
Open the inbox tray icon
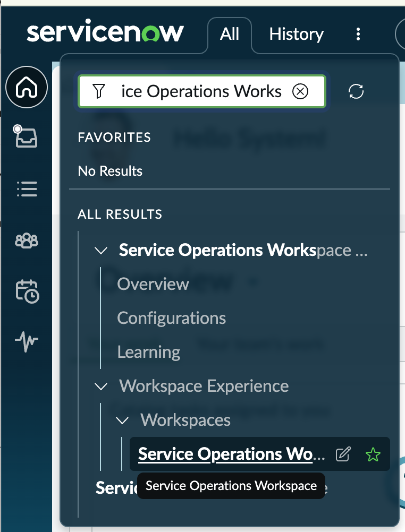click(x=27, y=136)
